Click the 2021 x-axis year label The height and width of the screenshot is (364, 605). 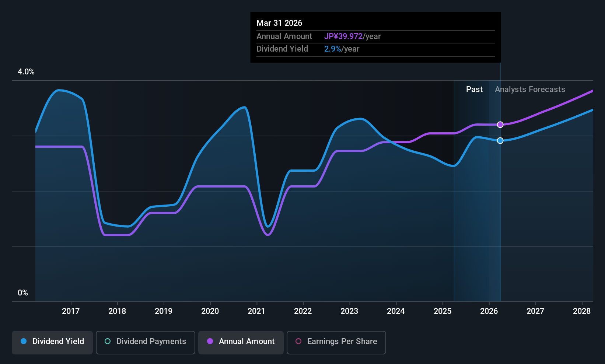[x=256, y=311]
